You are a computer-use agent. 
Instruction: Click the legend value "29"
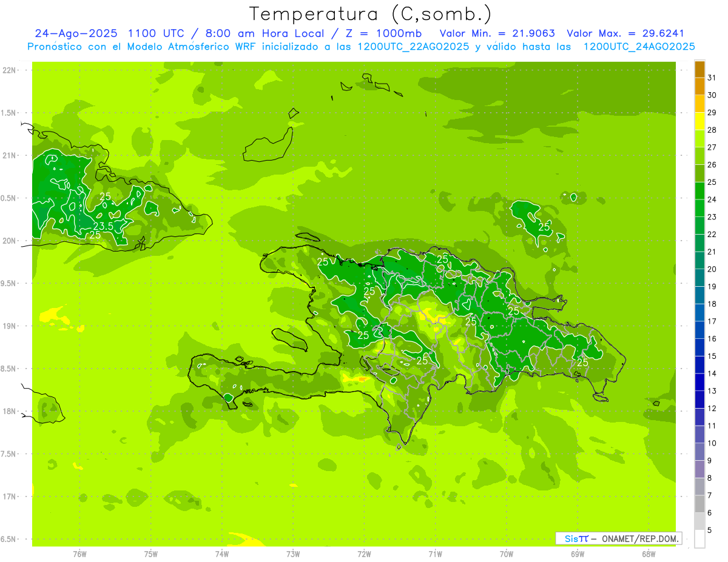(712, 113)
